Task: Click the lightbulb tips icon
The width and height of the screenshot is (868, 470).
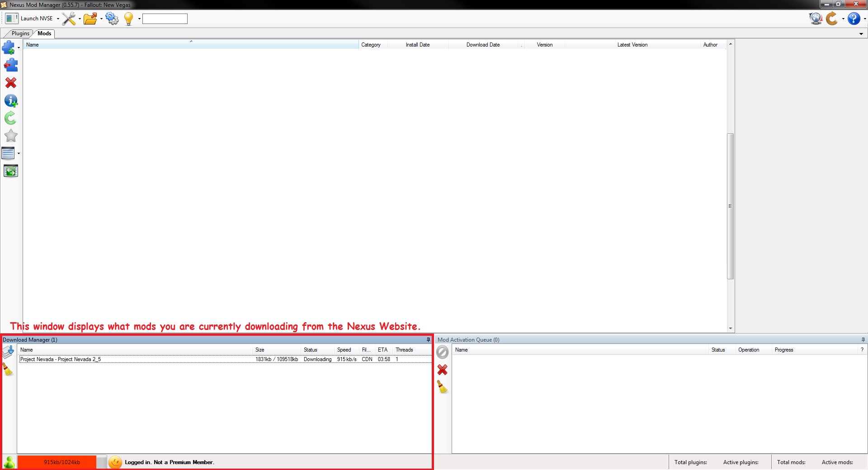Action: pyautogui.click(x=129, y=19)
